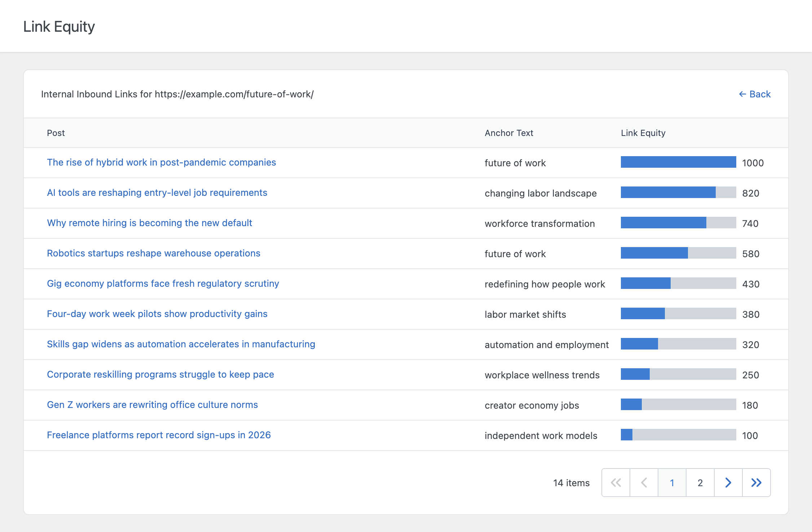Viewport: 812px width, 532px height.
Task: Open AI tools reshaping entry-level jobs post
Action: (157, 193)
